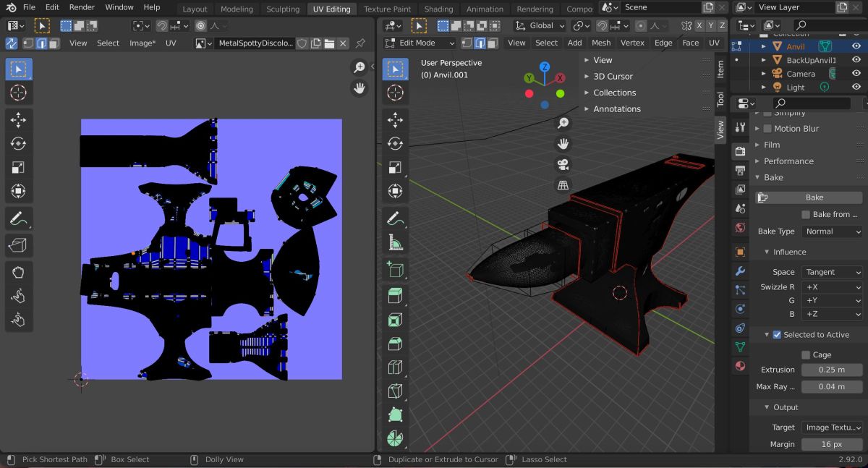868x468 pixels.
Task: Hide Anvil in the outliner
Action: [x=856, y=46]
